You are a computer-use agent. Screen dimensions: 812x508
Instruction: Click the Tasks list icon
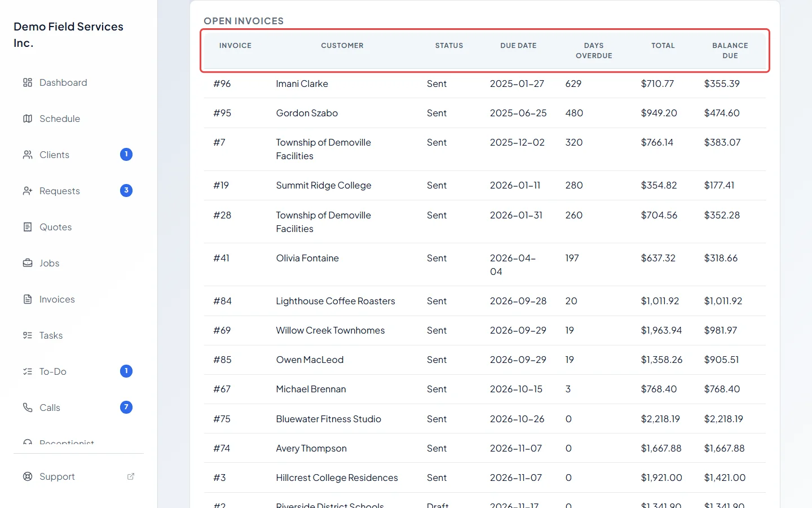coord(28,335)
